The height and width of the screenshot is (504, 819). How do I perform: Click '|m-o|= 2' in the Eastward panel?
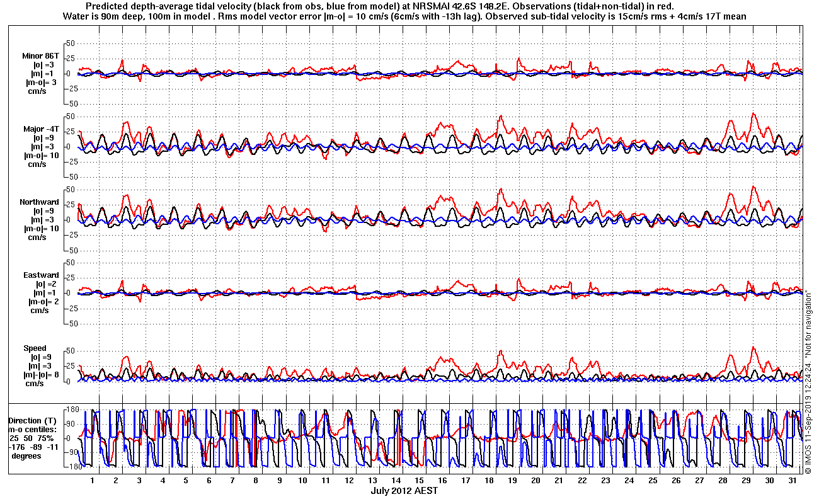click(x=44, y=302)
